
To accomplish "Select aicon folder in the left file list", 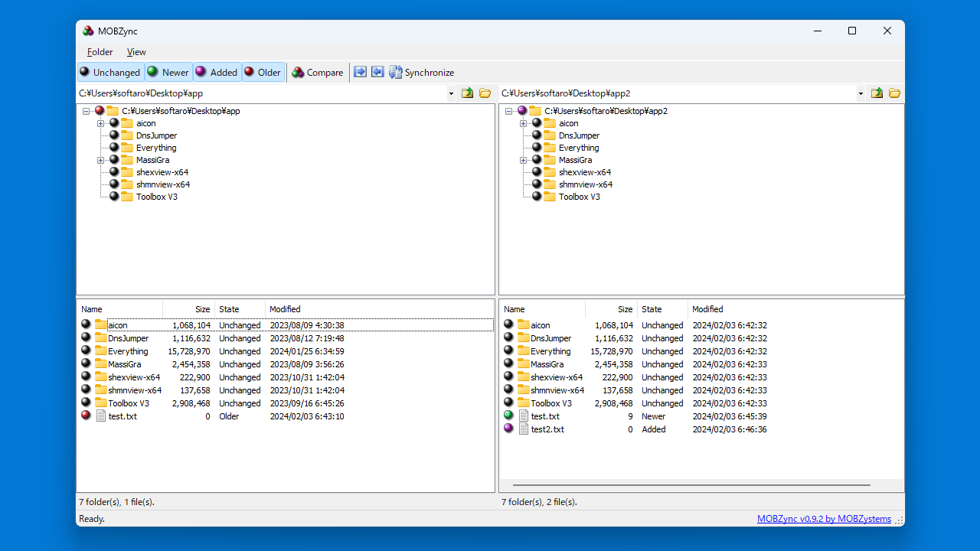I will (x=118, y=325).
